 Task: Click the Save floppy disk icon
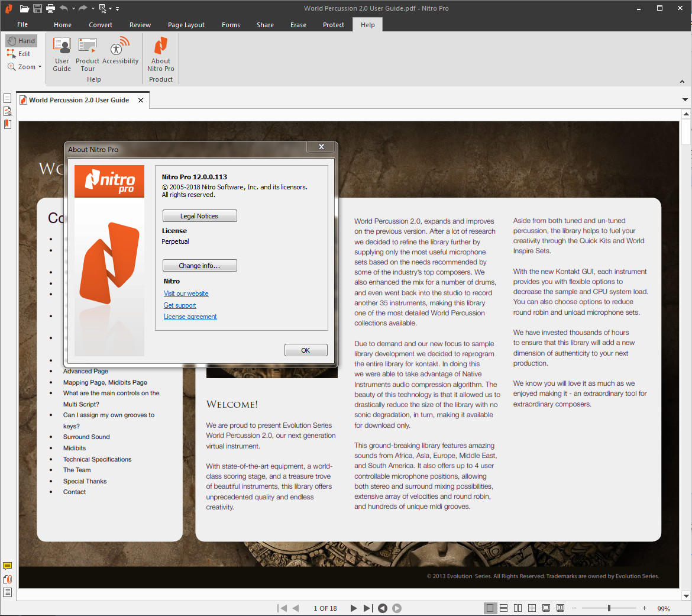pyautogui.click(x=37, y=8)
